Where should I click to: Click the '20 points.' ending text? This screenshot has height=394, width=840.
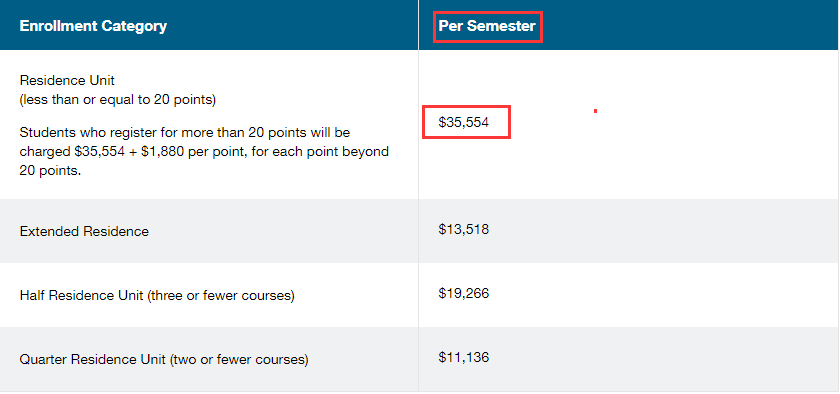point(50,172)
